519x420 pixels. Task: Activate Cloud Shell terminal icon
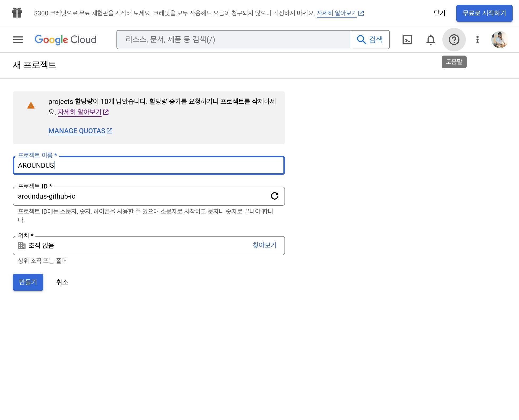tap(407, 40)
